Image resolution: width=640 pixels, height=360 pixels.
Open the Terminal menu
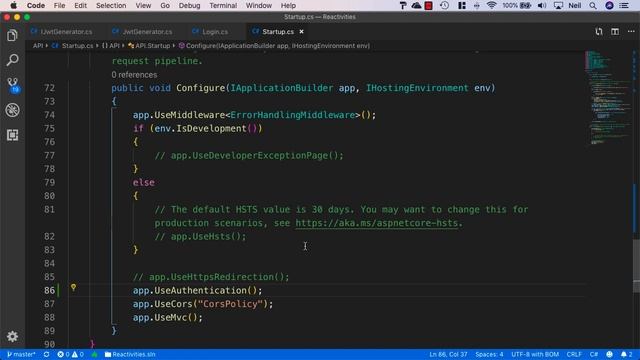click(223, 5)
